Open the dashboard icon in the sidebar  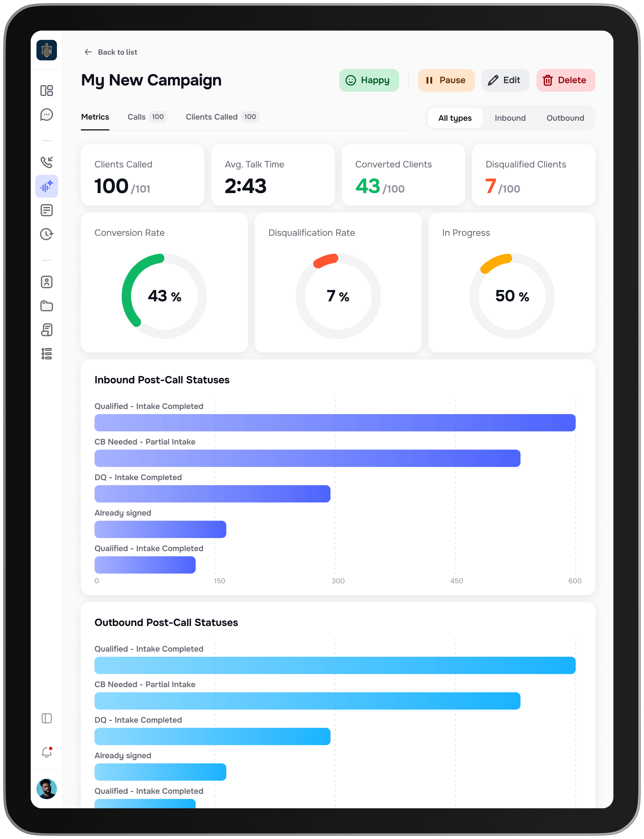point(47,91)
